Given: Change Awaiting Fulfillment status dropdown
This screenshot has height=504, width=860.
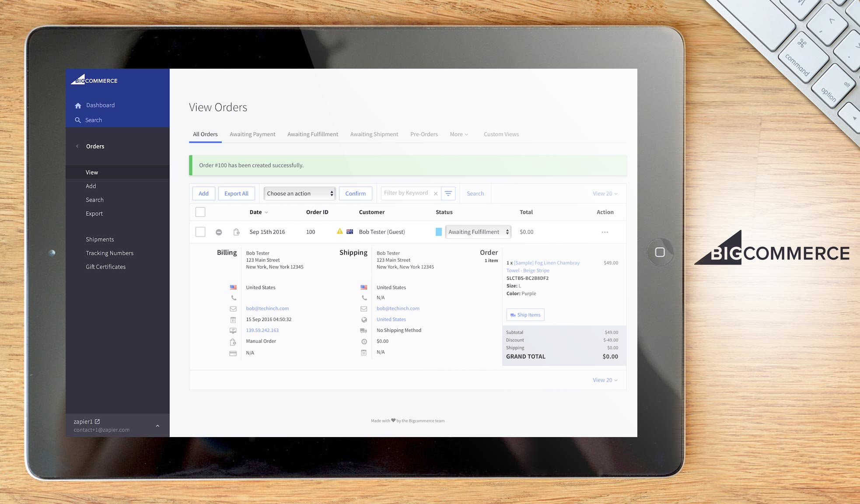Looking at the screenshot, I should pyautogui.click(x=478, y=232).
